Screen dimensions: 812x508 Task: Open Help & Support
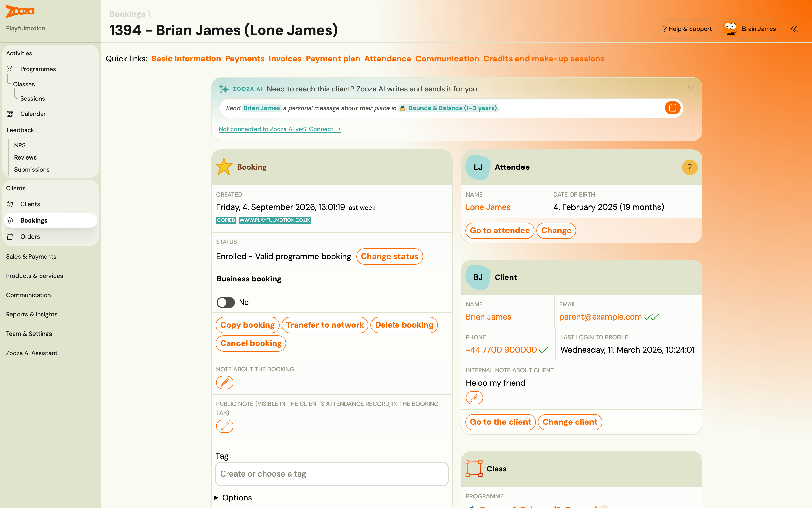(687, 29)
